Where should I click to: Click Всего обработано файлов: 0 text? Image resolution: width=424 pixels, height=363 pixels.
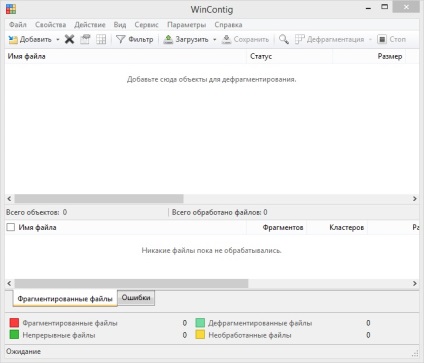pos(220,212)
